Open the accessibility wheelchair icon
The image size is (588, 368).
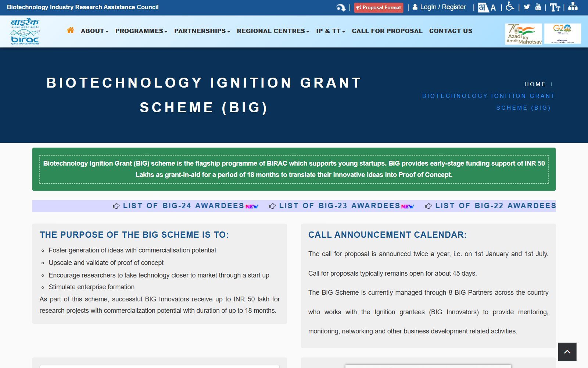pyautogui.click(x=509, y=6)
